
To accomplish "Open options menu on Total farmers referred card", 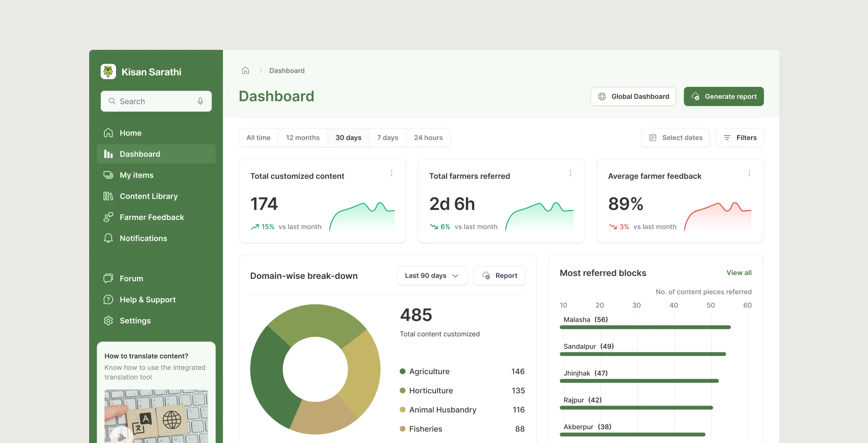I will (x=570, y=173).
